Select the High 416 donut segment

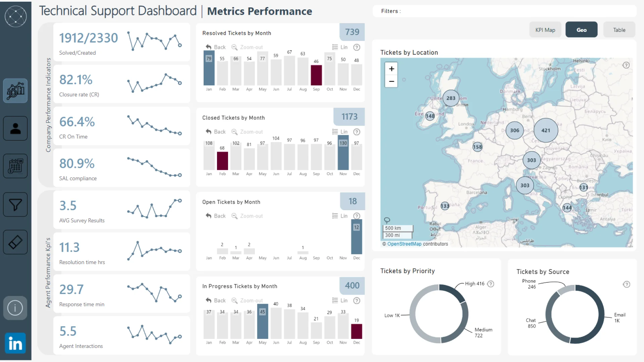454,292
